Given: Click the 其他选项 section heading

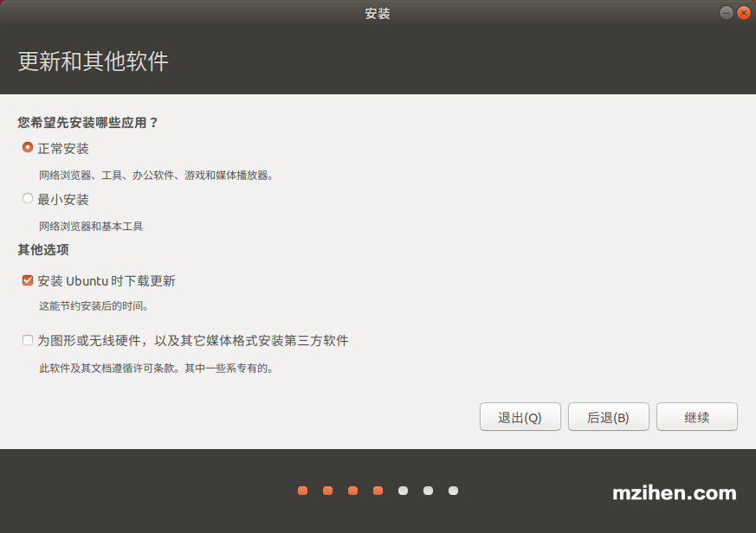Looking at the screenshot, I should (43, 250).
